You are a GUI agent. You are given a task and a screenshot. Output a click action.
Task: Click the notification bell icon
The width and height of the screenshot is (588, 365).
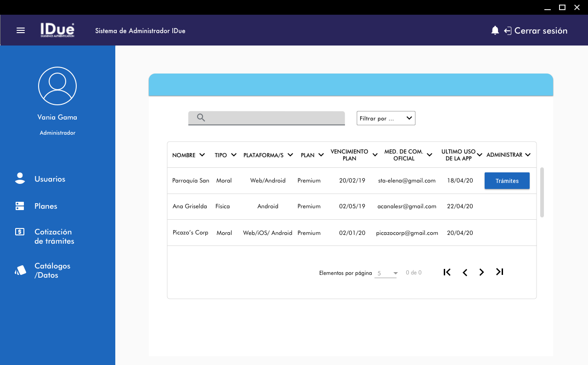point(495,30)
